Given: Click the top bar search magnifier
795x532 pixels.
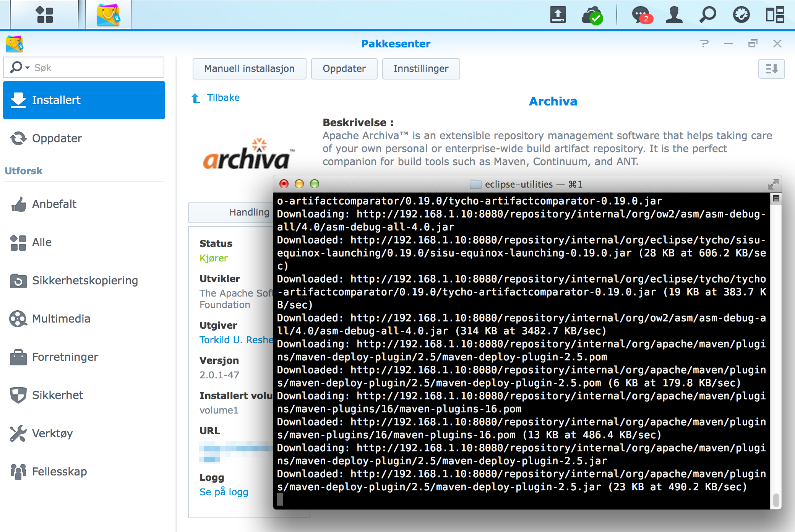Looking at the screenshot, I should point(707,15).
